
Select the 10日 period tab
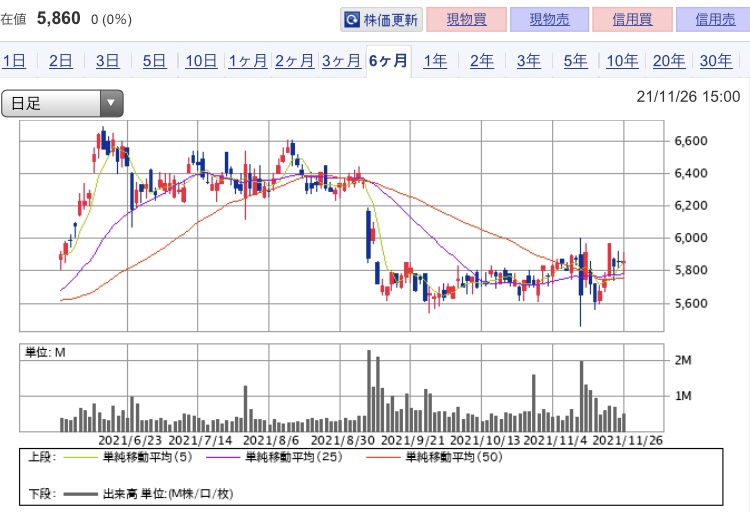pyautogui.click(x=201, y=61)
